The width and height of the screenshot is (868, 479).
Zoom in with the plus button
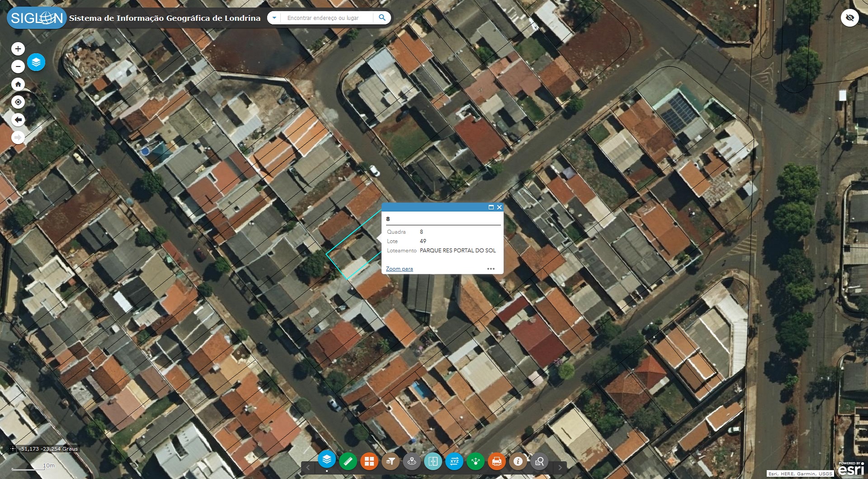click(x=18, y=49)
